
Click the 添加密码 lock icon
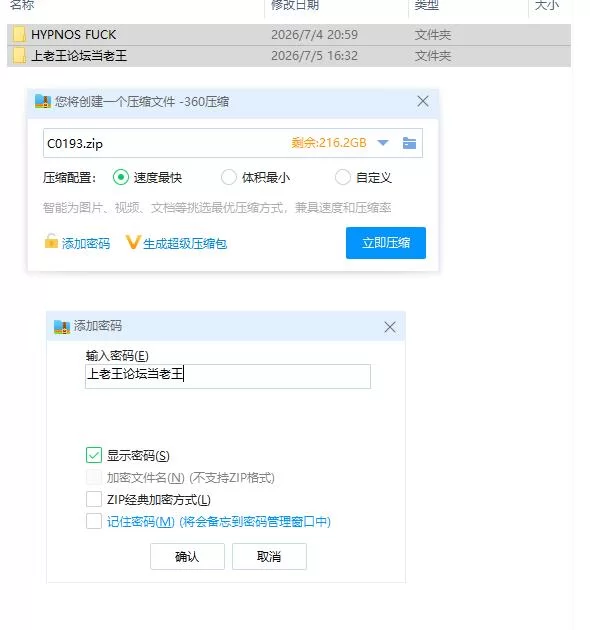coord(51,241)
